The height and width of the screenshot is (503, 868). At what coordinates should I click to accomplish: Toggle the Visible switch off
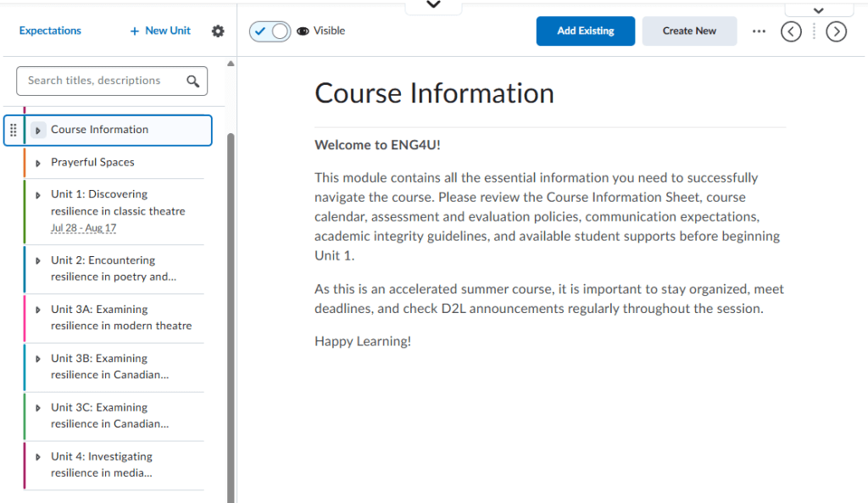(x=270, y=31)
